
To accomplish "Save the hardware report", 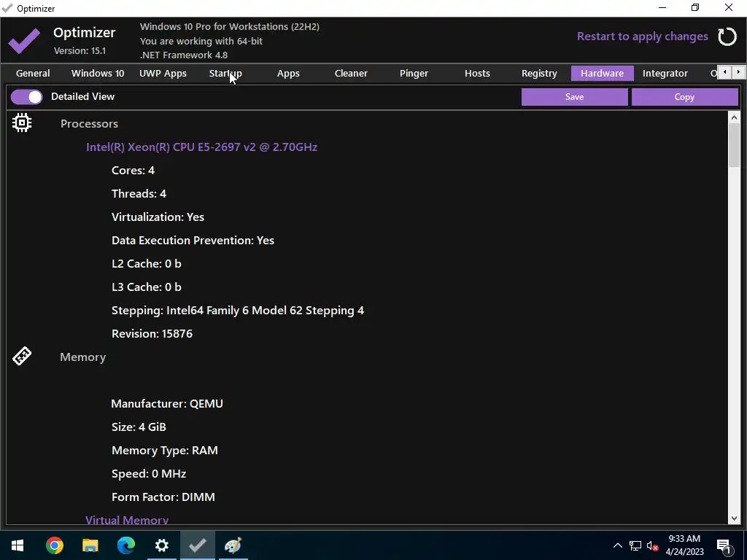I will [575, 97].
